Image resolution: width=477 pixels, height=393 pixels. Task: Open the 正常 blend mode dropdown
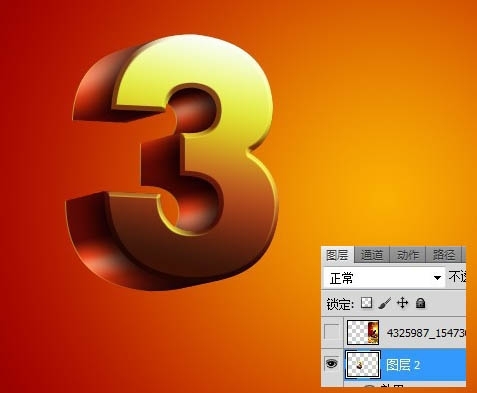point(384,278)
